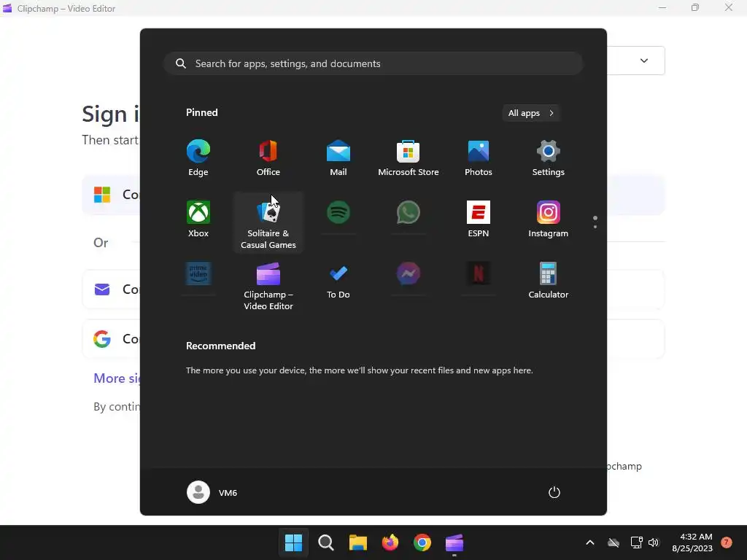Show All apps list
The image size is (747, 560).
(531, 113)
